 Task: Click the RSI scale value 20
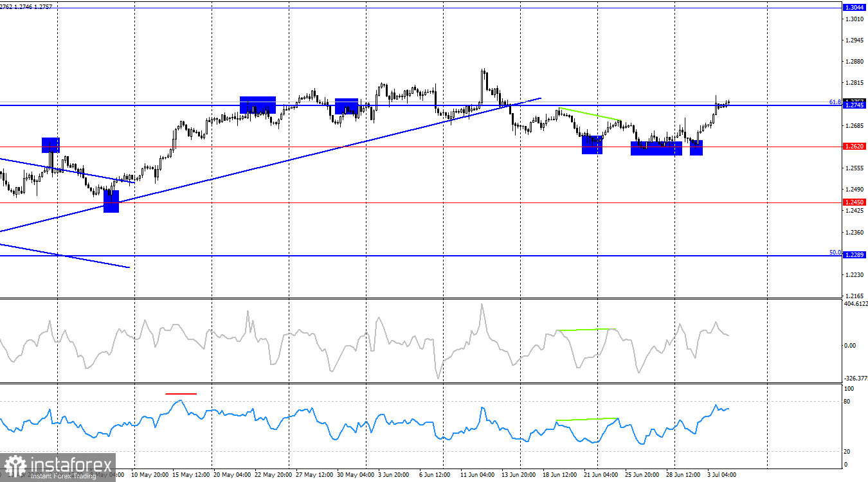(848, 452)
